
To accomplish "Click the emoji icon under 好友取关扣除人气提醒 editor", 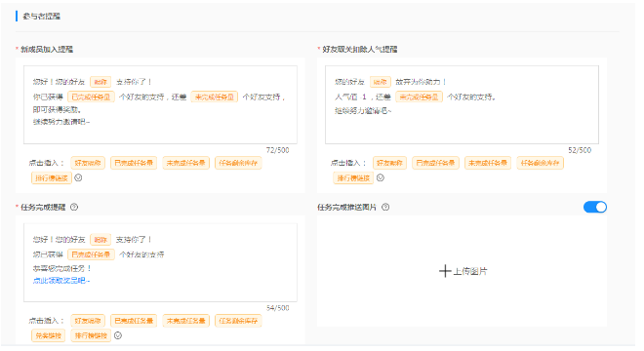I will pos(381,177).
